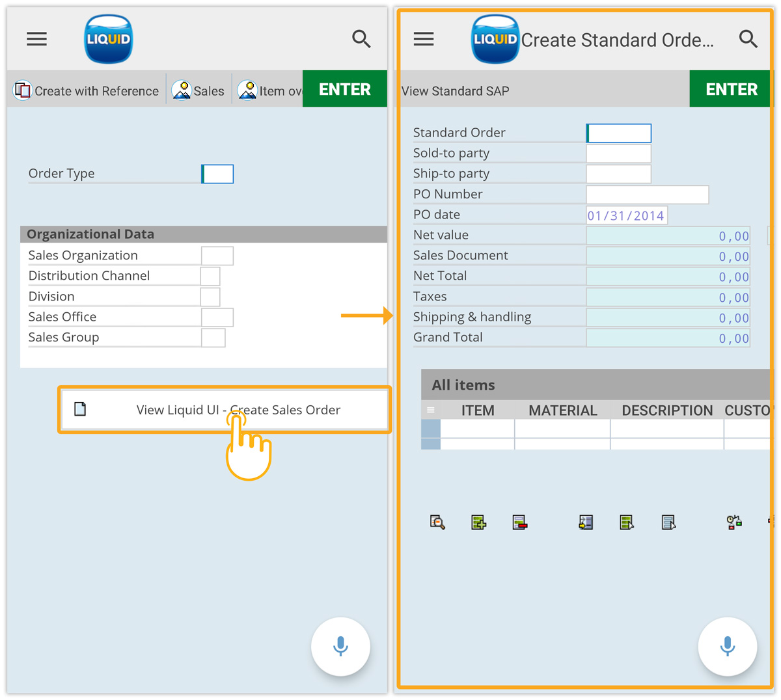The height and width of the screenshot is (700, 781).
Task: Click the Order Type input field
Action: pos(218,174)
